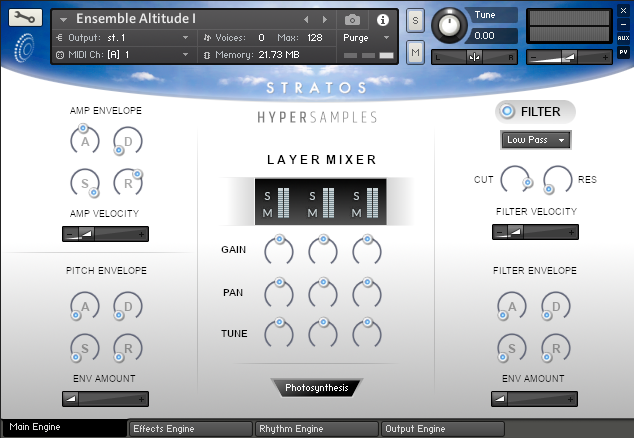Click the first layer GAIN knob
Image resolution: width=634 pixels, height=438 pixels.
pyautogui.click(x=279, y=250)
